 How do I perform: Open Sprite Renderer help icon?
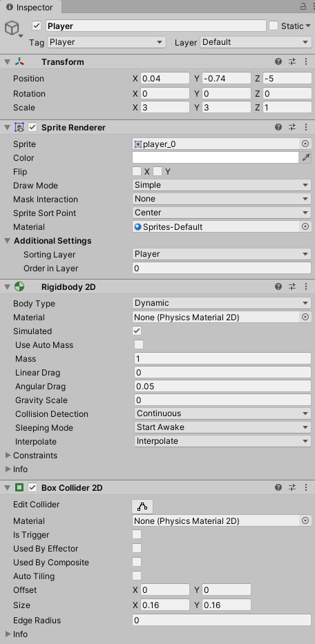(x=278, y=127)
